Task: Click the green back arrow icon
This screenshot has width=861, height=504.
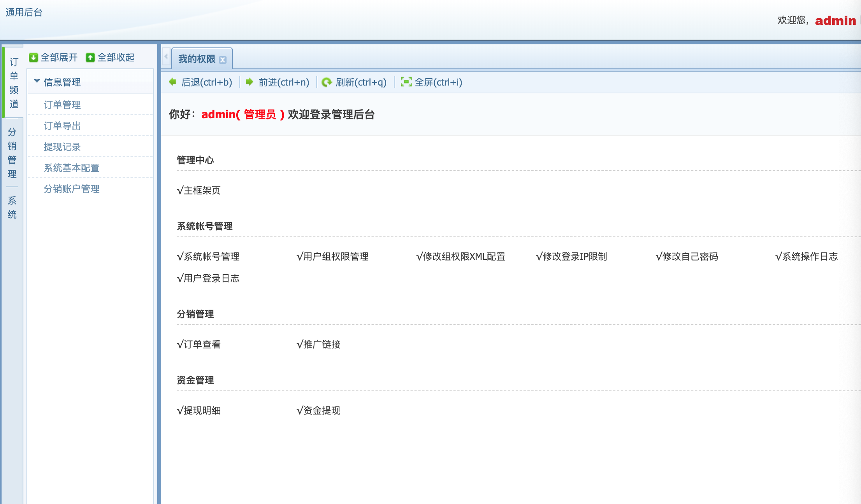Action: [173, 82]
